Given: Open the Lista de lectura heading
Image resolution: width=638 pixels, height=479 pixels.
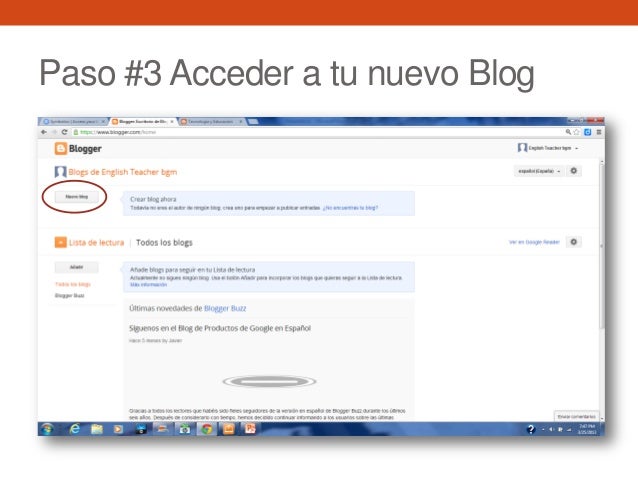Looking at the screenshot, I should click(x=96, y=243).
